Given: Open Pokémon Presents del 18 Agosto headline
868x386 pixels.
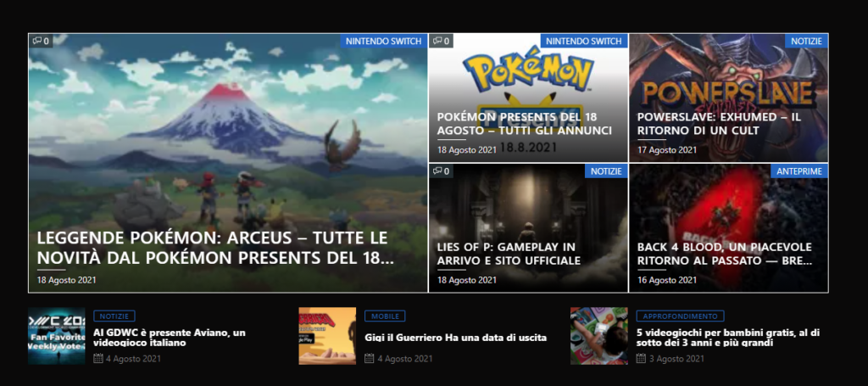Looking at the screenshot, I should (x=524, y=124).
